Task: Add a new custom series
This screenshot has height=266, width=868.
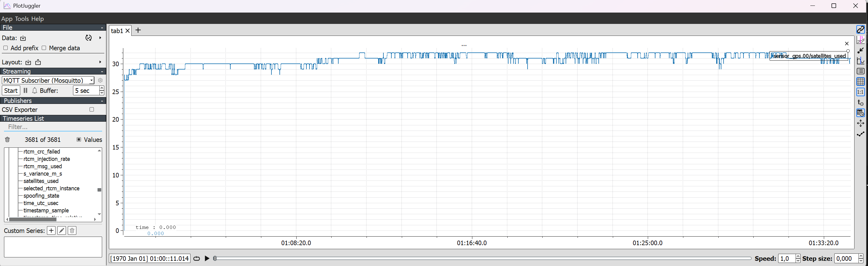Action: tap(51, 231)
